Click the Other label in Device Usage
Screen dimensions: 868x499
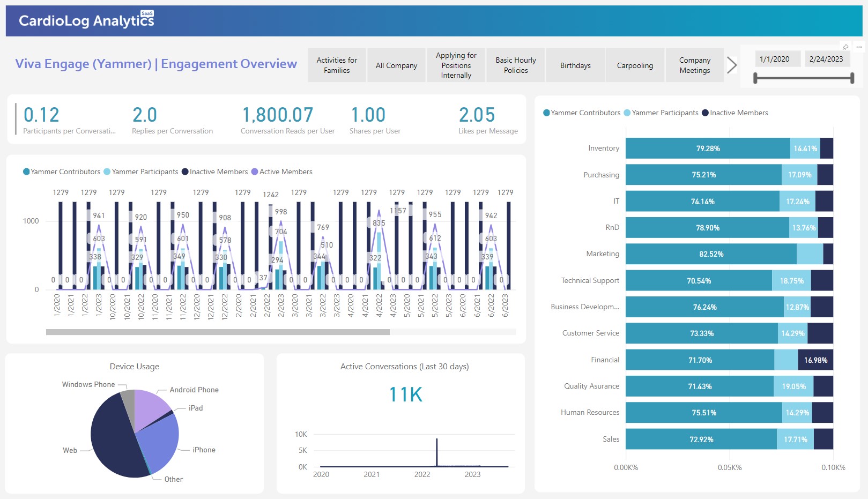point(173,479)
